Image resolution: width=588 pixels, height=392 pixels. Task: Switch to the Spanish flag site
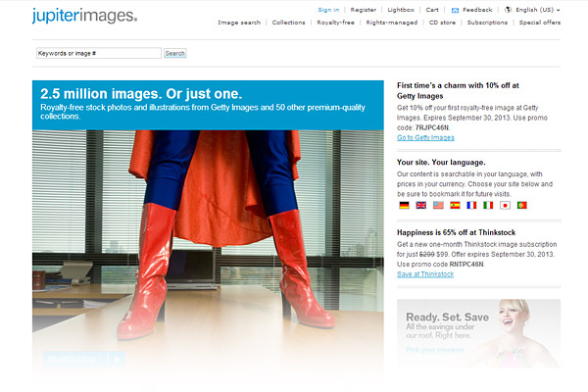(455, 206)
